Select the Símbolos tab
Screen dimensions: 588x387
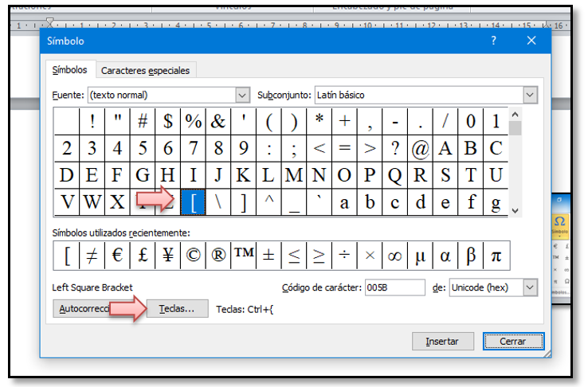(x=71, y=70)
